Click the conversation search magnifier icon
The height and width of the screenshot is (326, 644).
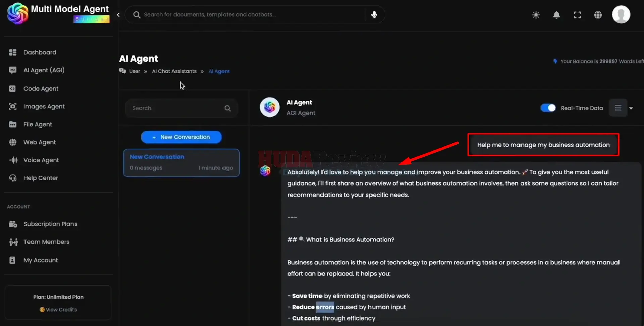pos(227,108)
